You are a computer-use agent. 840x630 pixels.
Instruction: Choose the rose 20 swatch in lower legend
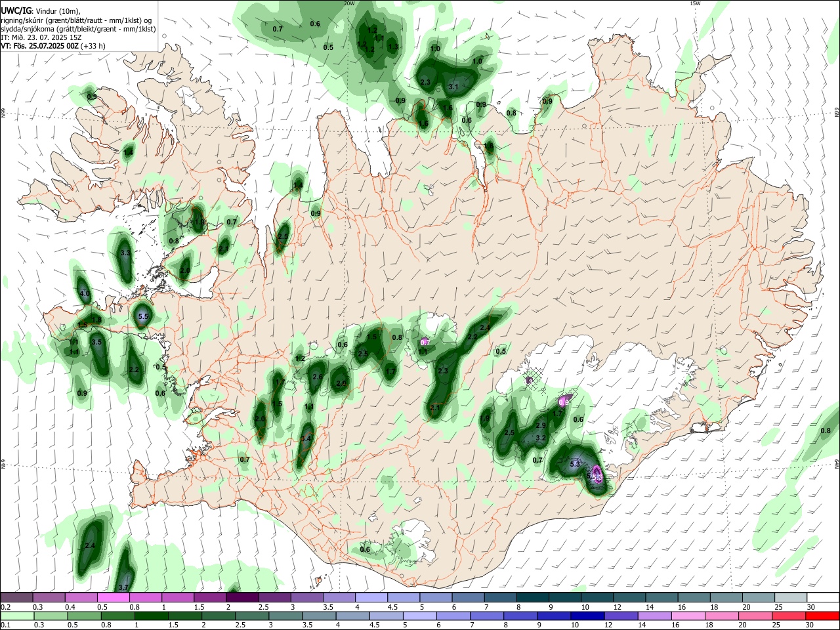click(755, 616)
